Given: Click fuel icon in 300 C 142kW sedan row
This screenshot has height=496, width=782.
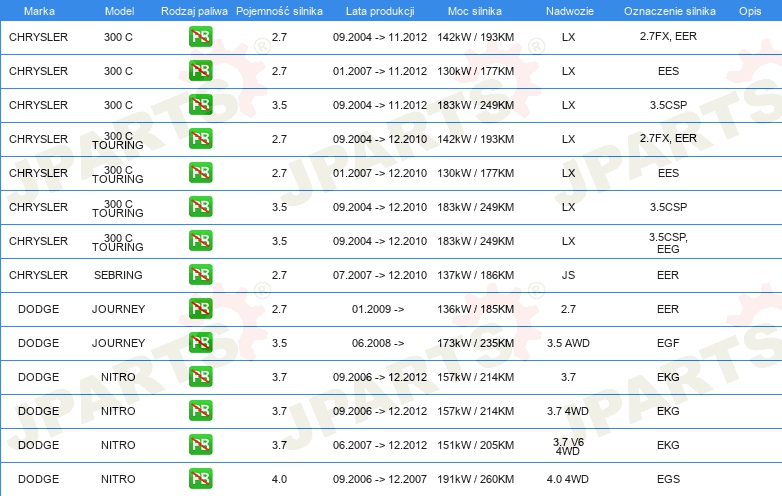Looking at the screenshot, I should (x=200, y=36).
